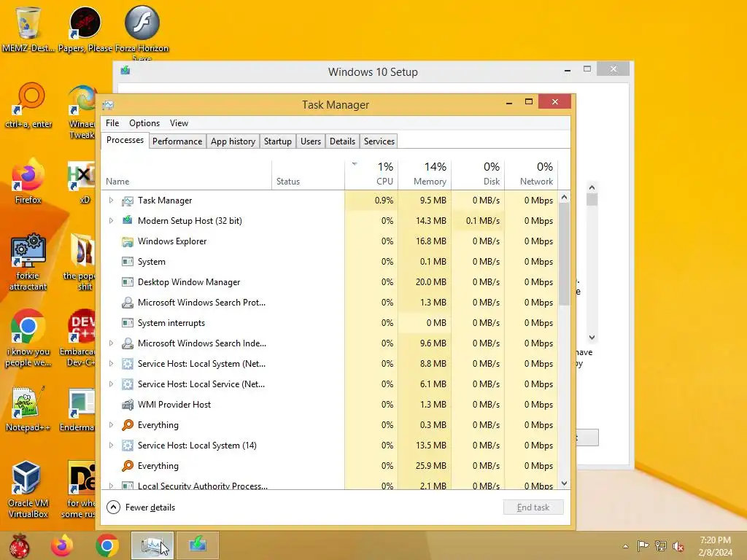The width and height of the screenshot is (747, 560).
Task: Click the process list scrollbar thumb
Action: point(565,254)
